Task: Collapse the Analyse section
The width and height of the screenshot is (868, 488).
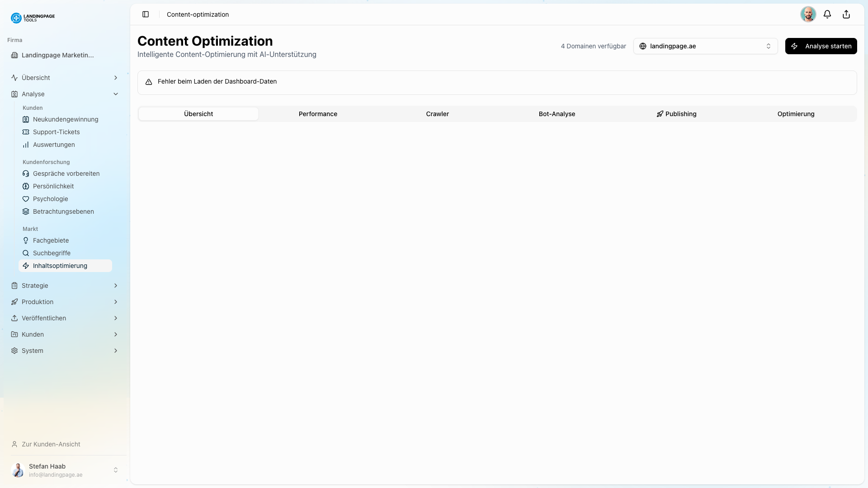Action: click(116, 94)
